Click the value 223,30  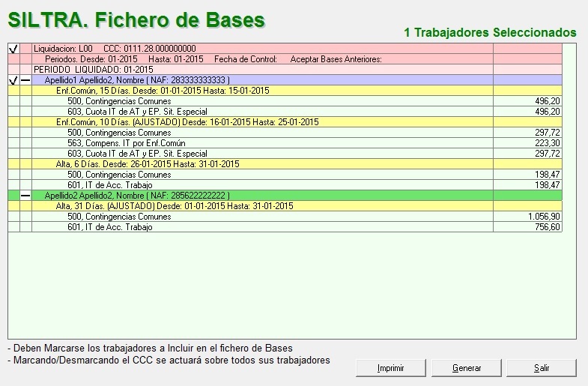547,143
